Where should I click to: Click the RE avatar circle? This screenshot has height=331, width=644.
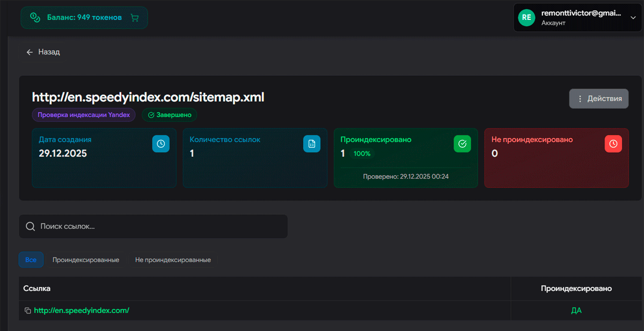(x=526, y=17)
